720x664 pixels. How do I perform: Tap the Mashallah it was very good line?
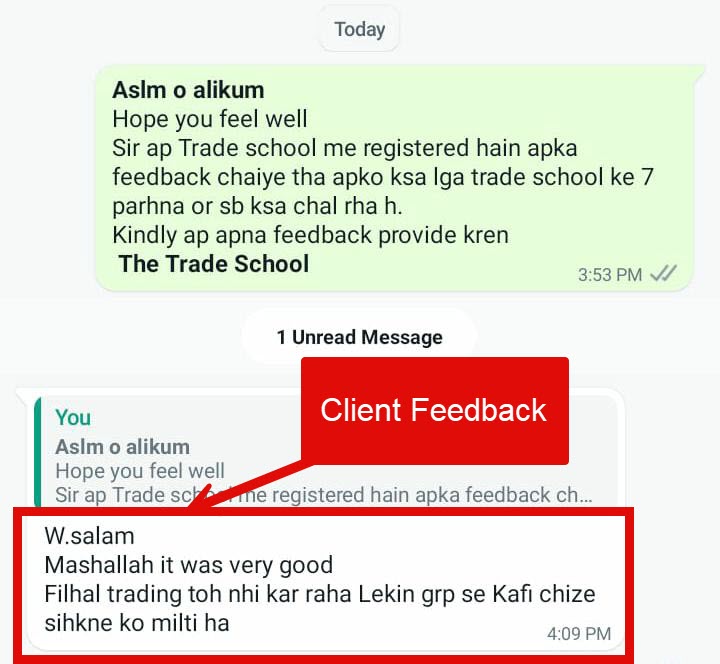coord(189,565)
